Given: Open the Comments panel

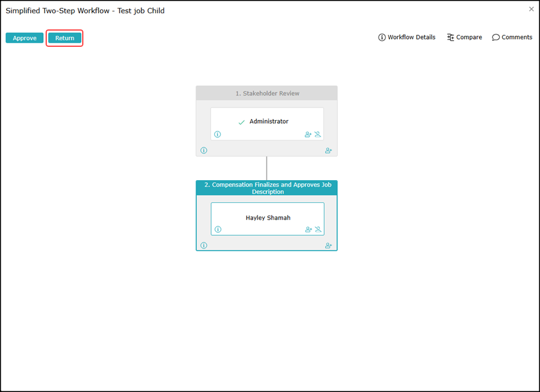Looking at the screenshot, I should point(512,37).
